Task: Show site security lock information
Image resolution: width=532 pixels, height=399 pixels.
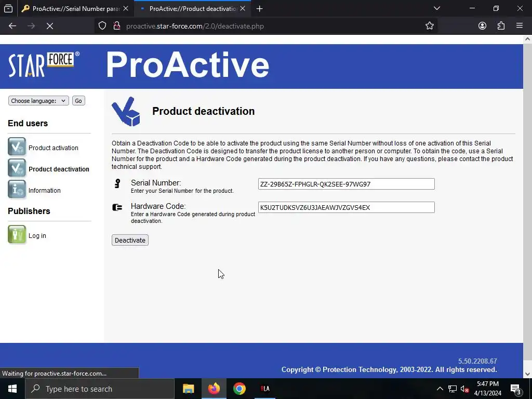Action: (x=117, y=26)
